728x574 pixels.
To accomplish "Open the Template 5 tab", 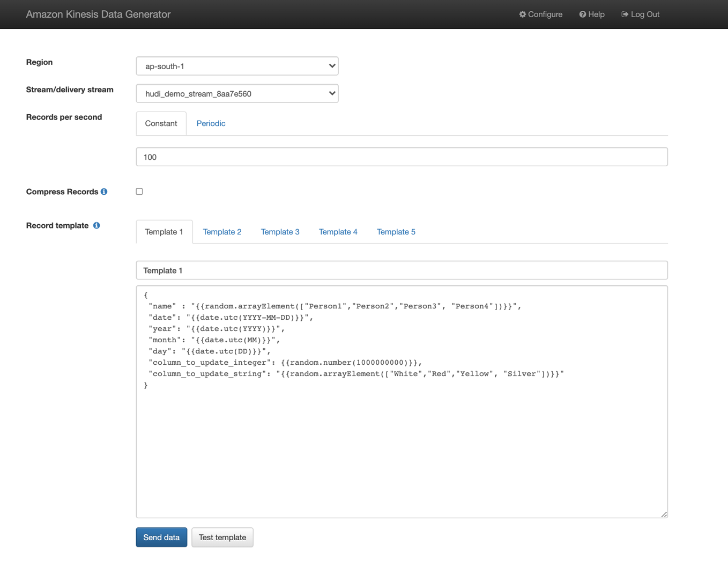I will [396, 232].
